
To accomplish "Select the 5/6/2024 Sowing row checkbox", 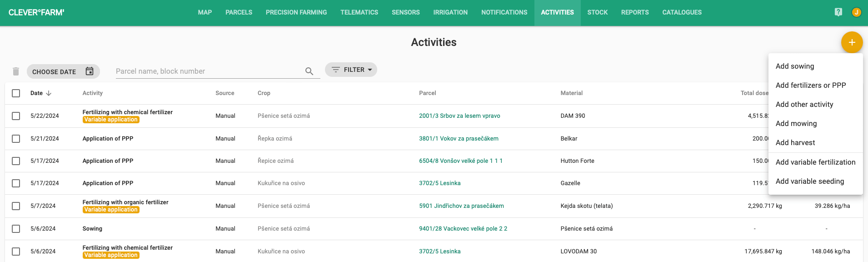I will tap(16, 229).
